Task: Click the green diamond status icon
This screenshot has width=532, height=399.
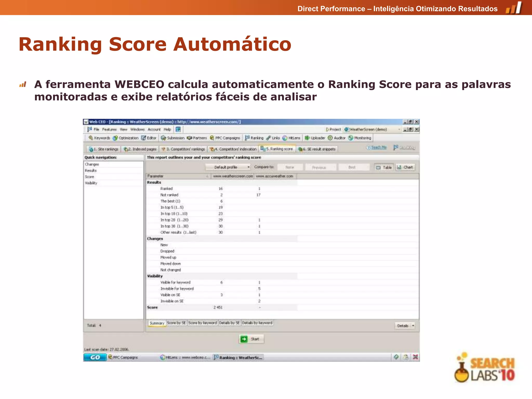Action: pyautogui.click(x=396, y=357)
